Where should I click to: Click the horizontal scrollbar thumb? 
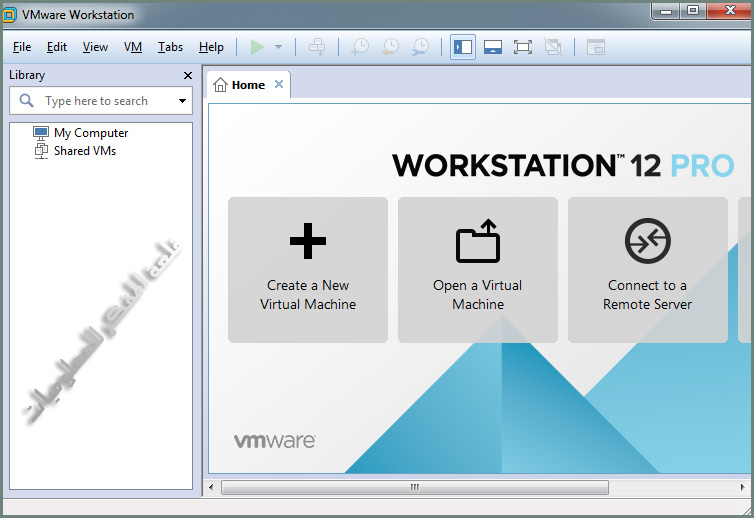(x=415, y=487)
